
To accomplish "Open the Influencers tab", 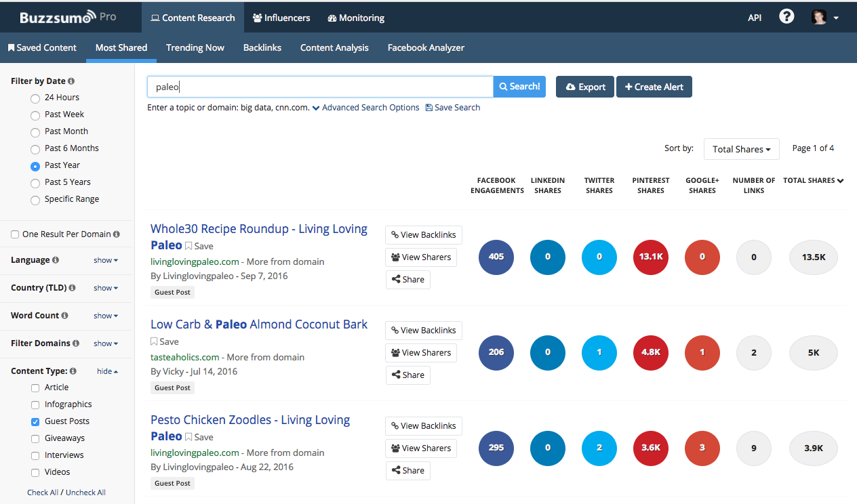I will [x=281, y=18].
